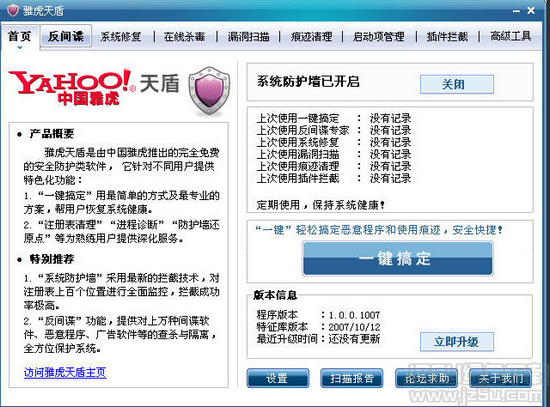Click the 关于我们 button
This screenshot has width=550, height=407.
501,378
